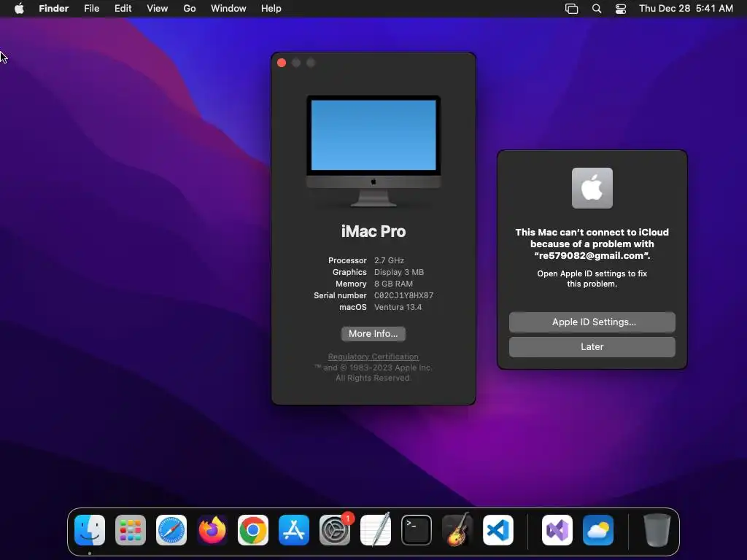Open Google Chrome in the Dock
The width and height of the screenshot is (747, 560).
(253, 530)
